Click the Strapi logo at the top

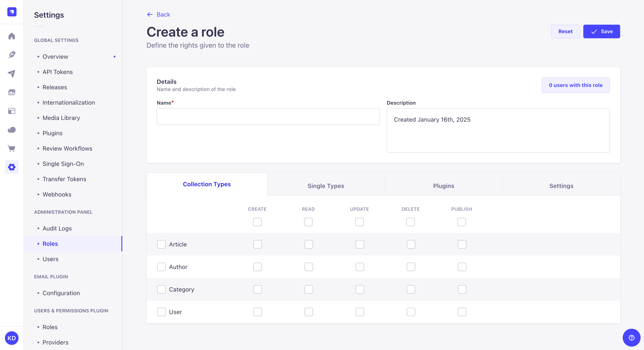tap(11, 12)
